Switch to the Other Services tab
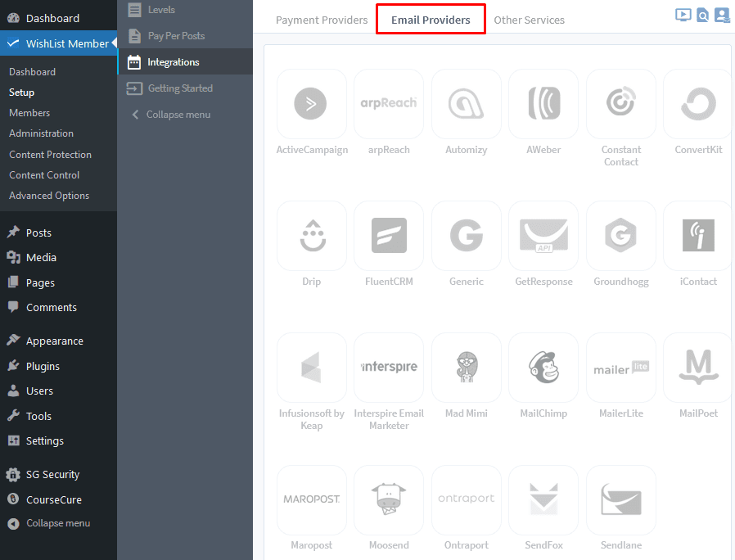This screenshot has height=560, width=735. pos(530,20)
